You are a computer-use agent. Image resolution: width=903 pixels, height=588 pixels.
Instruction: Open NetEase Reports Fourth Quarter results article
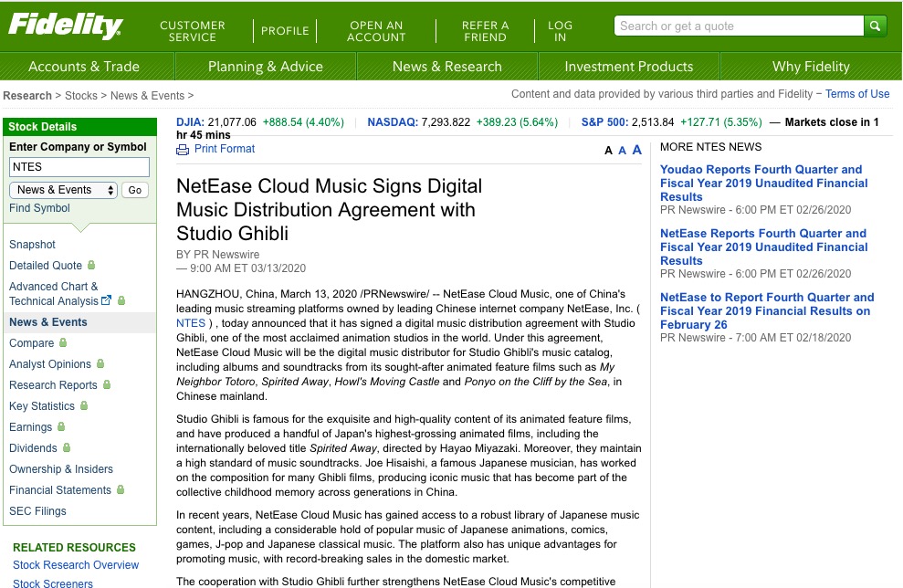[x=763, y=247]
